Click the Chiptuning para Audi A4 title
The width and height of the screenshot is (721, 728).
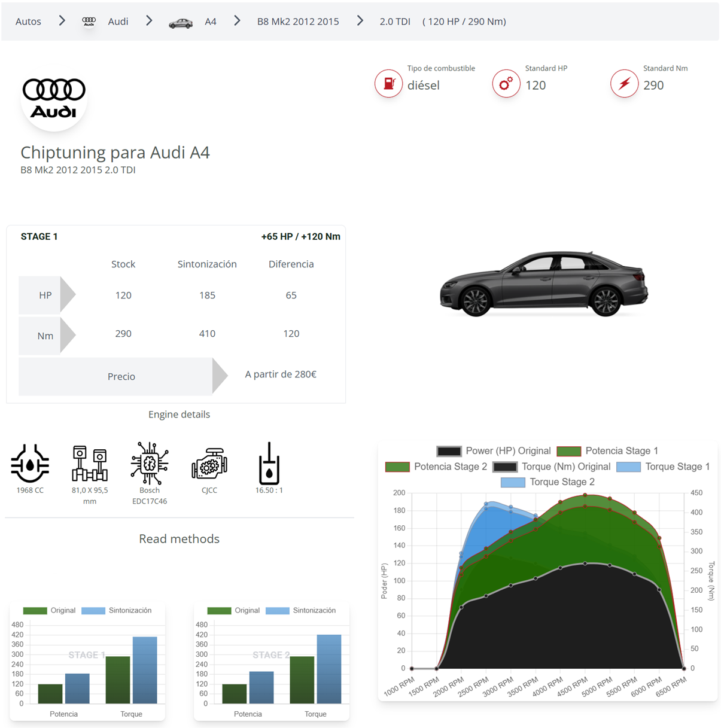tap(115, 153)
